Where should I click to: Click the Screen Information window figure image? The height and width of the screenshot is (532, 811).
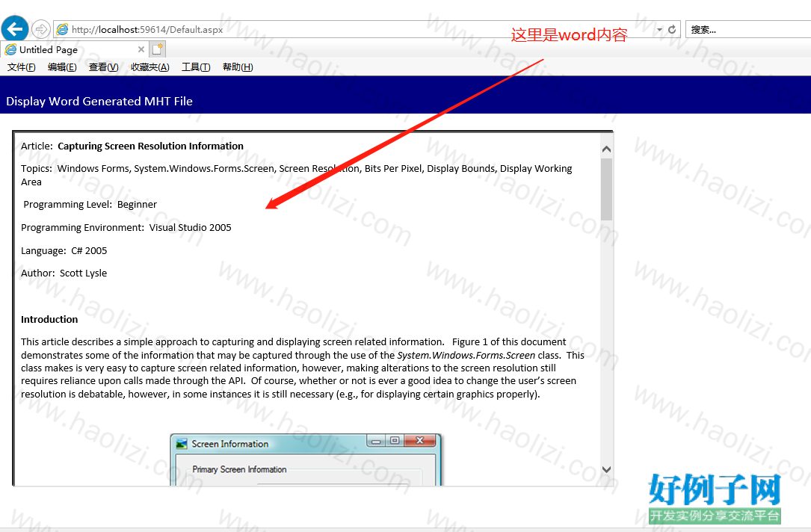[306, 460]
